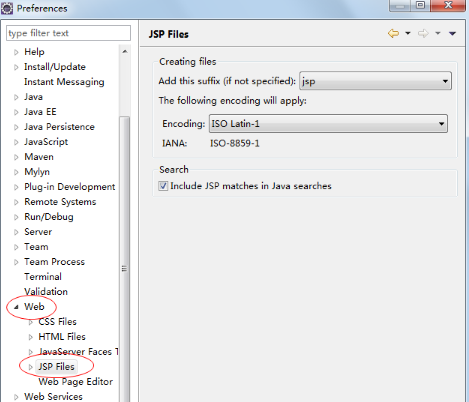The height and width of the screenshot is (402, 469).
Task: Select the JSP Files tree item label
Action: (56, 367)
